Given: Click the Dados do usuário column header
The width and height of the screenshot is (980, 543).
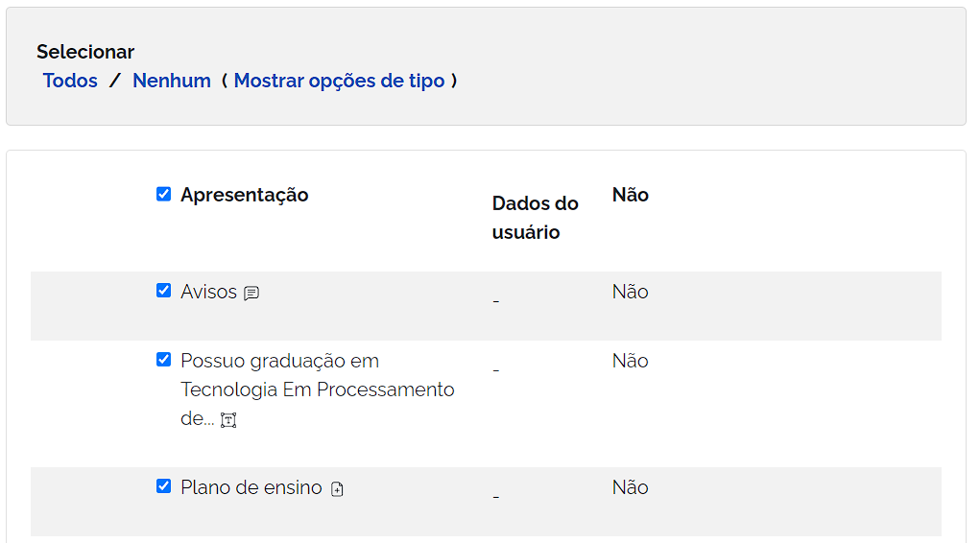Looking at the screenshot, I should tap(535, 218).
